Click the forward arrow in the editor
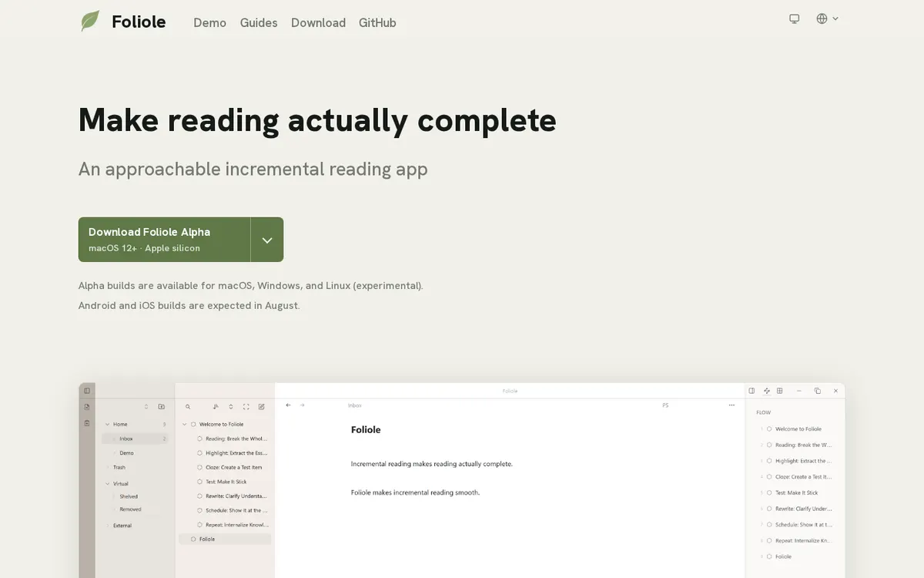Viewport: 924px width, 578px height. (x=303, y=405)
